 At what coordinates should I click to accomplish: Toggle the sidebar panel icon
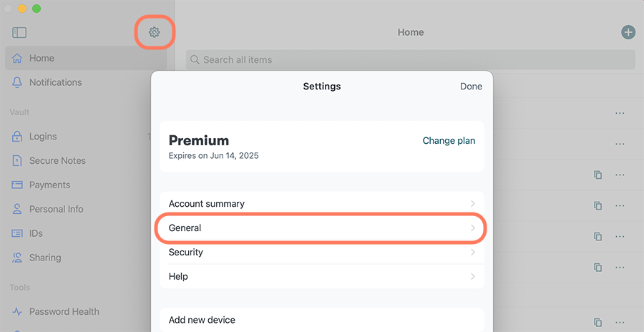[19, 32]
